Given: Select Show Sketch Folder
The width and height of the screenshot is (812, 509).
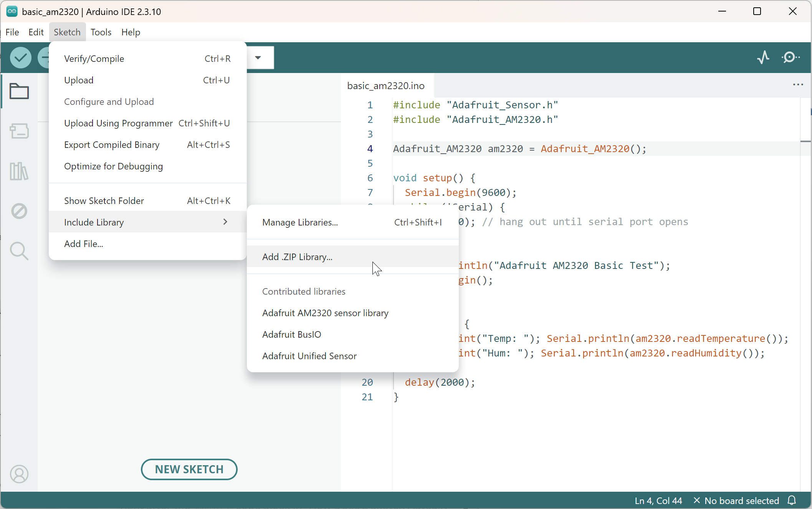Looking at the screenshot, I should [148, 201].
